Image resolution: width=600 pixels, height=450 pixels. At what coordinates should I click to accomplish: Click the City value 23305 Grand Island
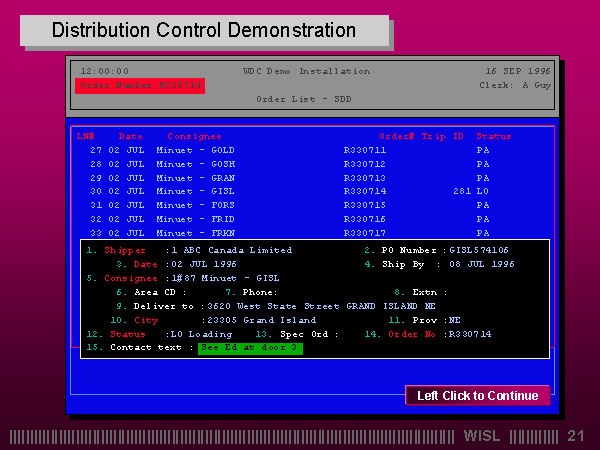[262, 320]
